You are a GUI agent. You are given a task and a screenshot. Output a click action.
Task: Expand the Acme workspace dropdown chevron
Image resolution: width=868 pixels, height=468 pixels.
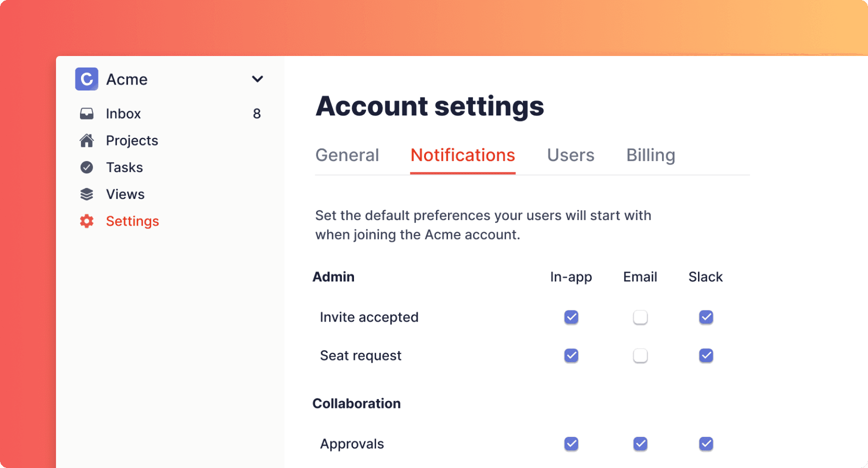click(257, 79)
